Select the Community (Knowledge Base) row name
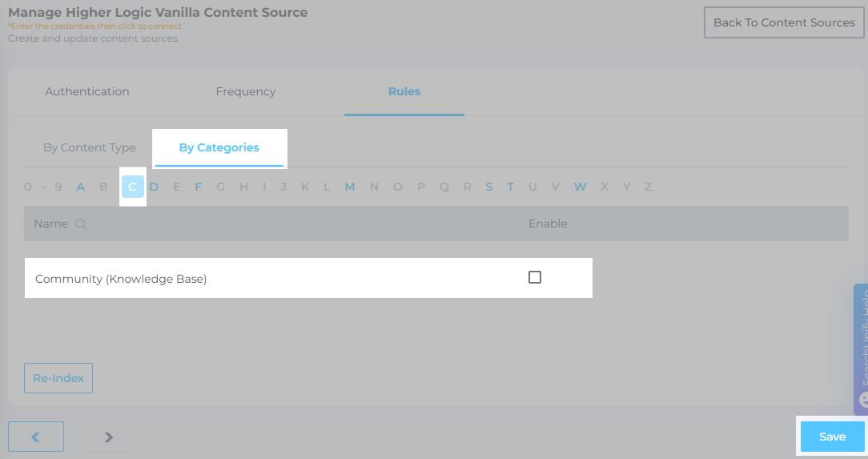868x459 pixels. [121, 279]
